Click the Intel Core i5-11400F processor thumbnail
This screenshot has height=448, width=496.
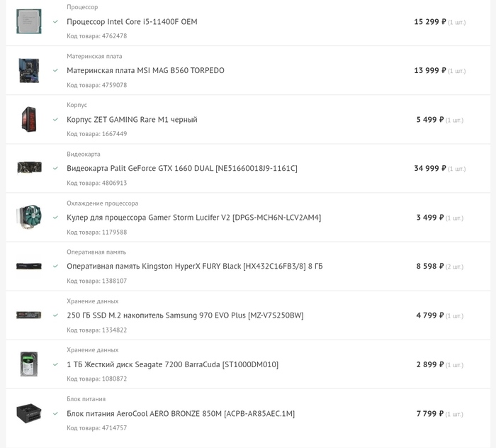pos(29,21)
